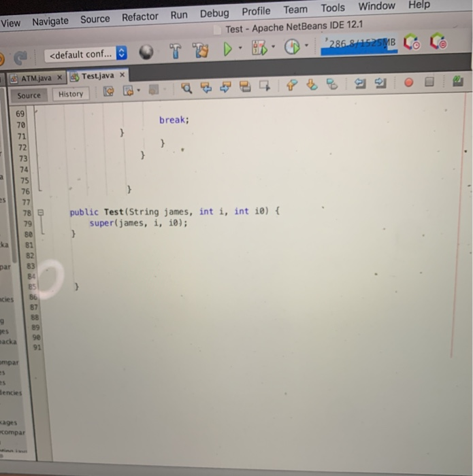Click Find Selection magnifier icon
473x476 pixels.
coord(186,88)
